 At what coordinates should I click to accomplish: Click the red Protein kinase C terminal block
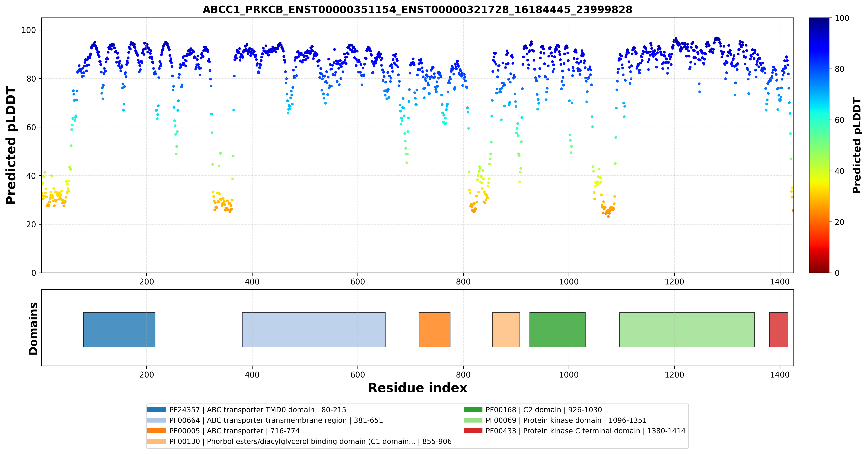coord(779,329)
